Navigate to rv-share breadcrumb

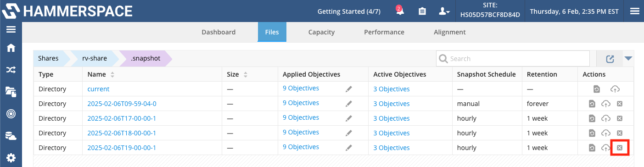click(95, 58)
